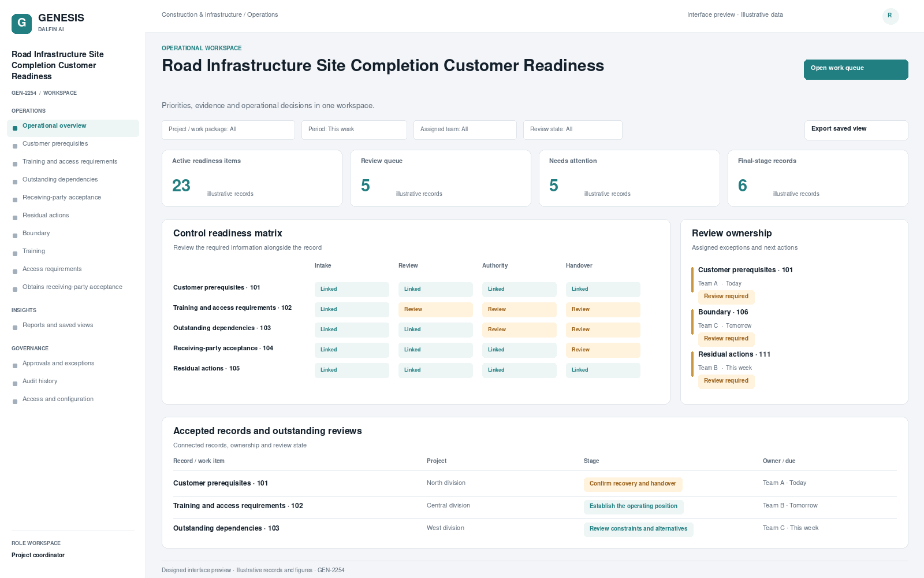This screenshot has height=578, width=924.
Task: Open Audit history
Action: 73,381
